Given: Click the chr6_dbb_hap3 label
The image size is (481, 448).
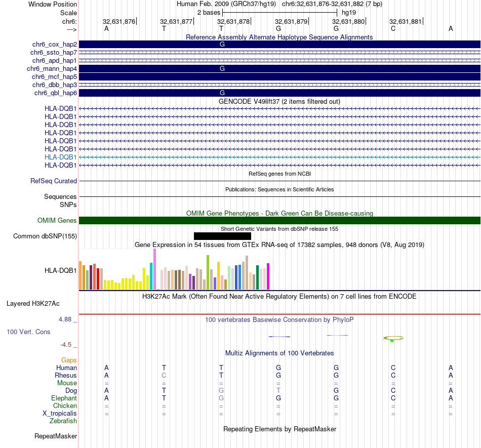Looking at the screenshot, I should (x=55, y=85).
